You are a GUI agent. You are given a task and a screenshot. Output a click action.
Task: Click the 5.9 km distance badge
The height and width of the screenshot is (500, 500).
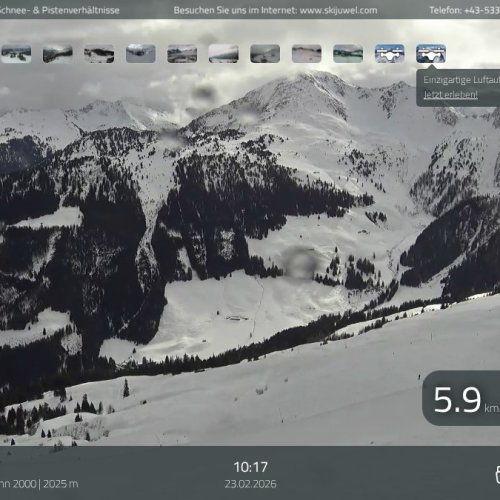click(x=461, y=398)
